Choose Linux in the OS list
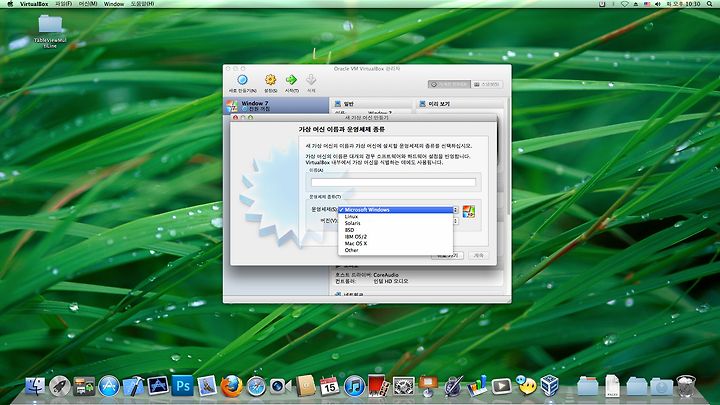The image size is (720, 405). pos(395,216)
